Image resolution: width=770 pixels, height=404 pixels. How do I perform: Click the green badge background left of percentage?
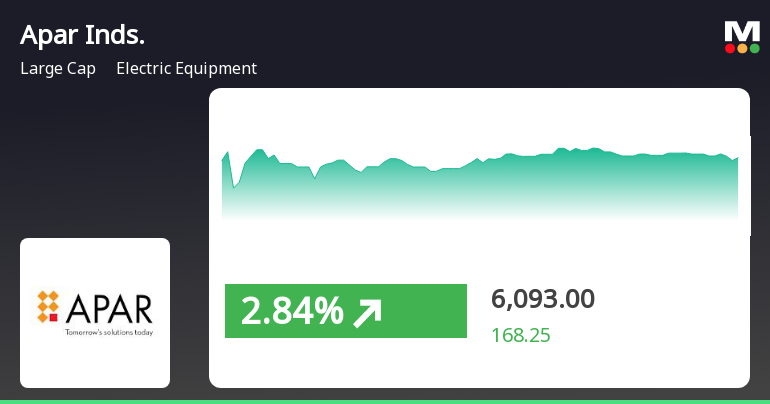pos(232,312)
